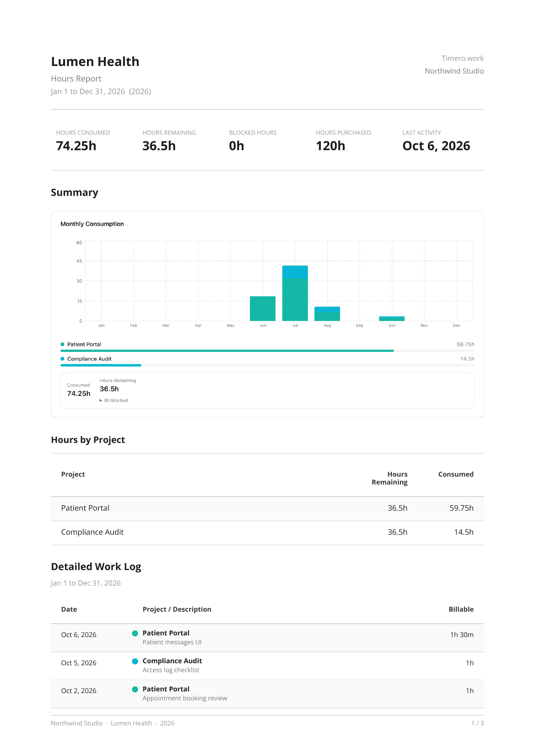The width and height of the screenshot is (535, 756).
Task: Click the "Project / Description" column header
Action: pyautogui.click(x=177, y=609)
